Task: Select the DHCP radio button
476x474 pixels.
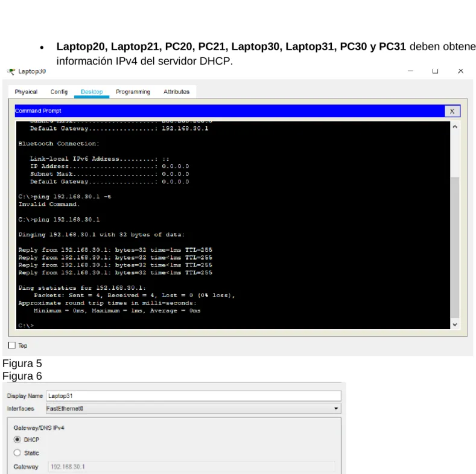Action: coord(17,440)
